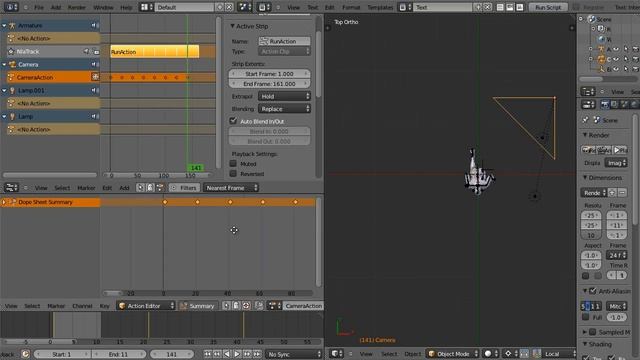Click the Camera object icon in outliner
Viewport: 640px width, 360px height.
pyautogui.click(x=601, y=59)
